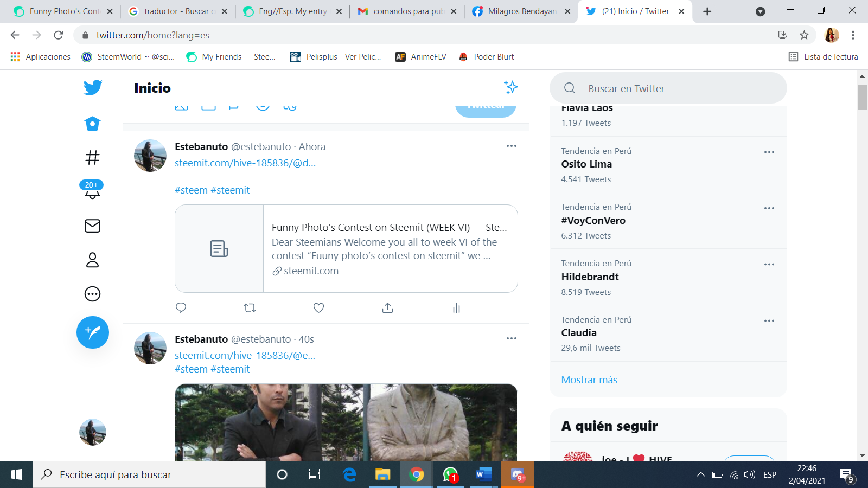The width and height of the screenshot is (868, 488).
Task: Like the Funny Photo's Contest tweet
Action: [x=319, y=308]
